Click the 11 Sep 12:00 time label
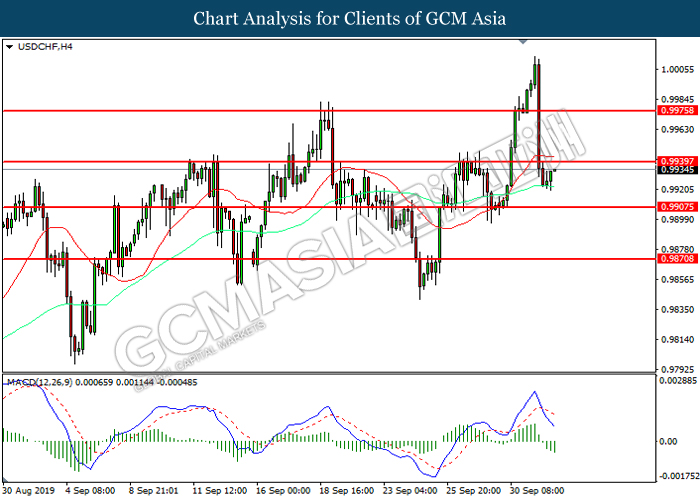Image resolution: width=700 pixels, height=500 pixels. [219, 491]
